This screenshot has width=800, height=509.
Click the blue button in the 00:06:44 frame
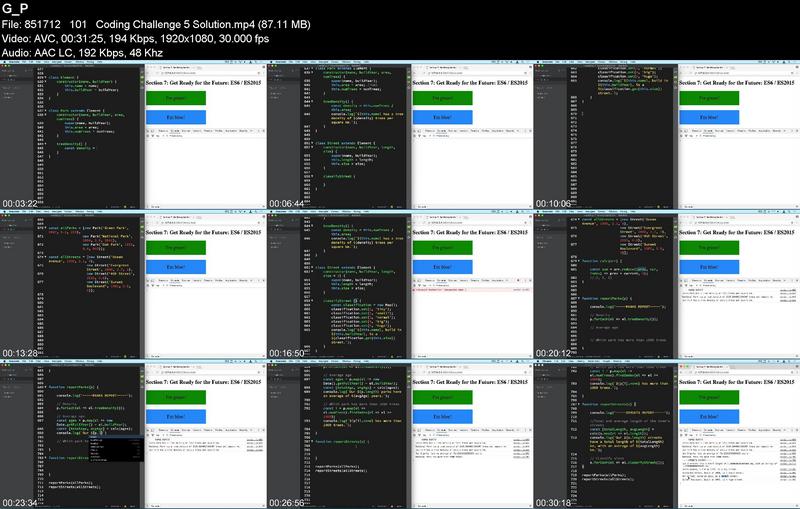[442, 117]
